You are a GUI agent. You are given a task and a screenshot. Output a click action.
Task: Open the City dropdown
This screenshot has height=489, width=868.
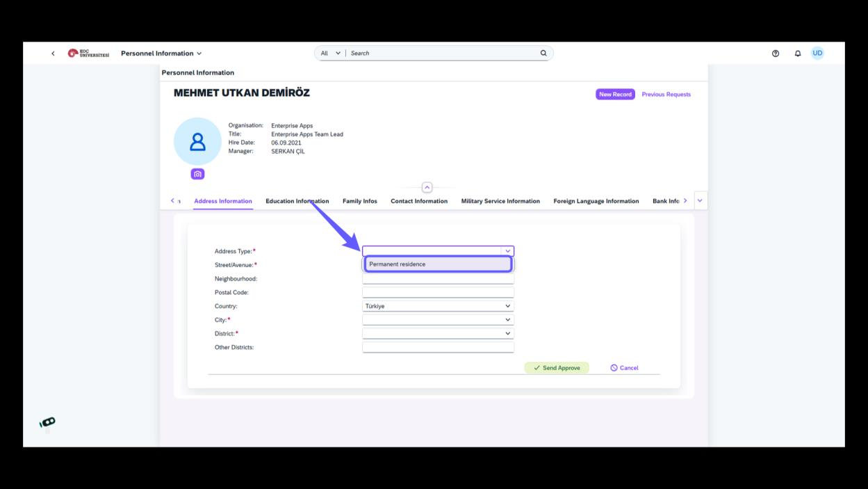(439, 320)
